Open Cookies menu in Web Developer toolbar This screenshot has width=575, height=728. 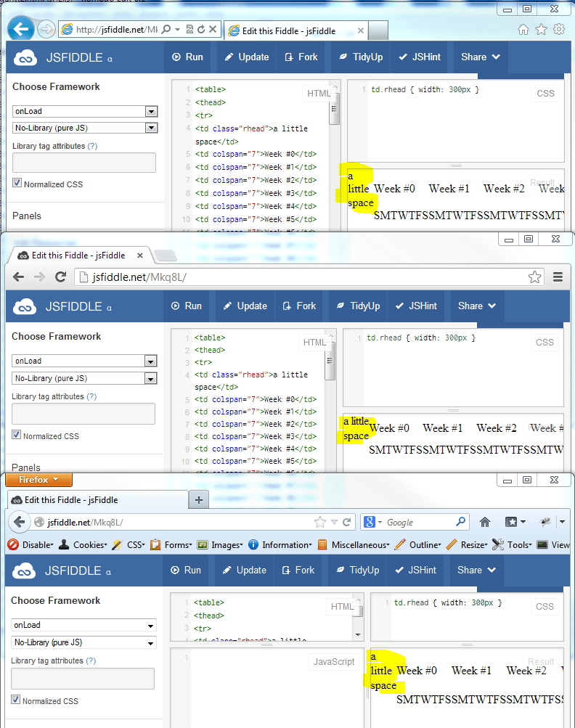pos(83,544)
